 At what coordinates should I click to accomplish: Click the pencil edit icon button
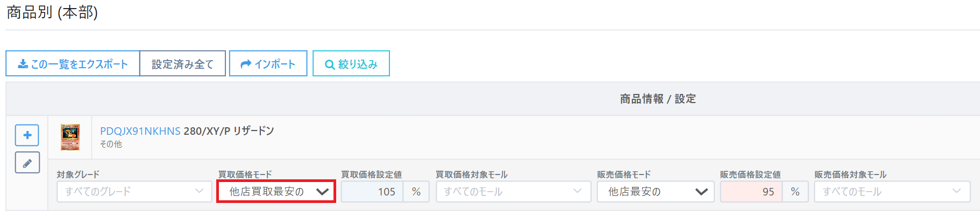(x=27, y=163)
